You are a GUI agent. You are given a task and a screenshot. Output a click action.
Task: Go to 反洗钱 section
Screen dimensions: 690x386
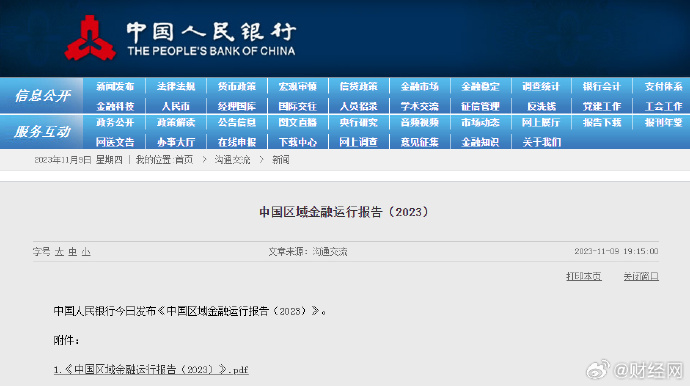(541, 107)
